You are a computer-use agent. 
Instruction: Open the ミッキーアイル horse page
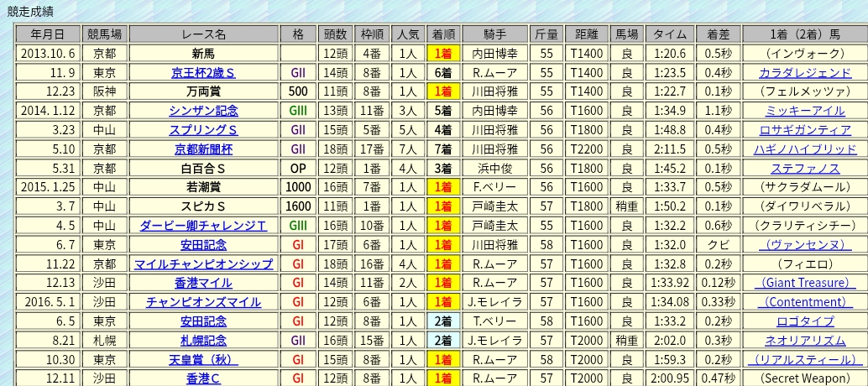tap(804, 111)
